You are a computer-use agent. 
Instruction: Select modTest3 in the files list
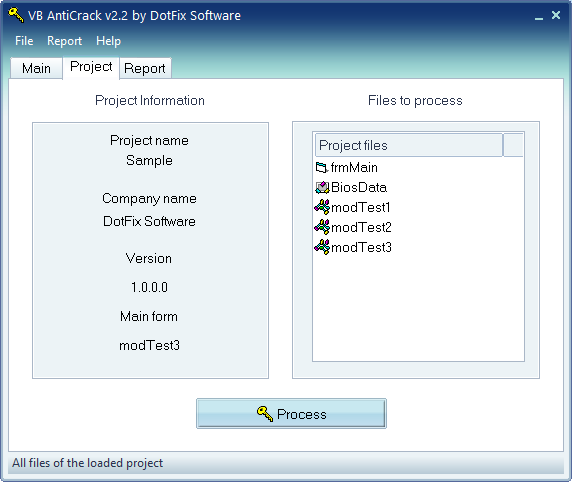361,247
